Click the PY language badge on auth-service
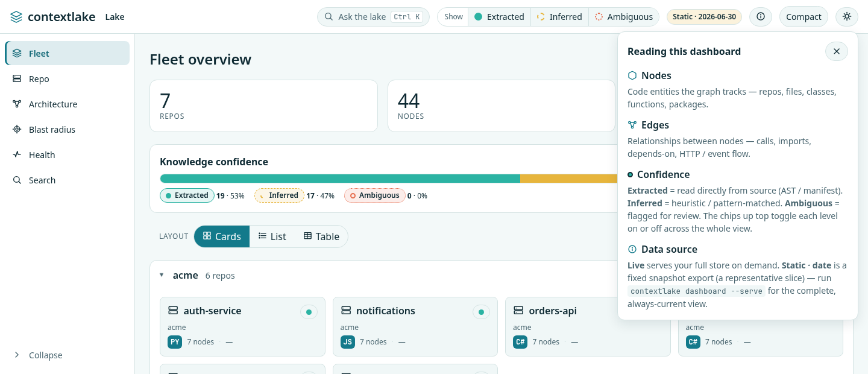 [x=175, y=341]
